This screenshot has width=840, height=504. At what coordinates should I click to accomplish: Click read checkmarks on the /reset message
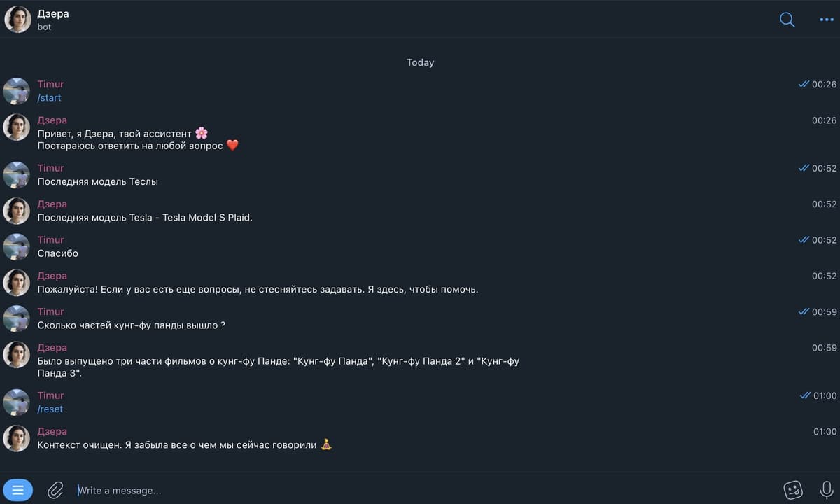click(x=804, y=395)
